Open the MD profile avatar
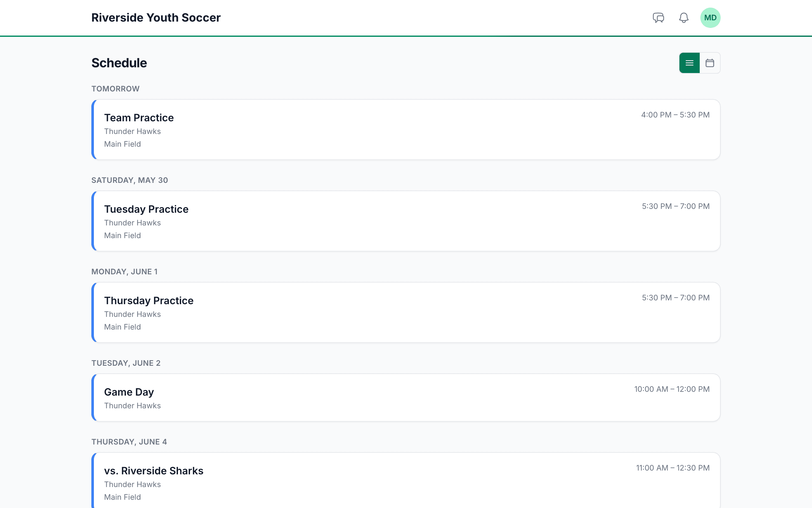The height and width of the screenshot is (508, 812). [710, 17]
